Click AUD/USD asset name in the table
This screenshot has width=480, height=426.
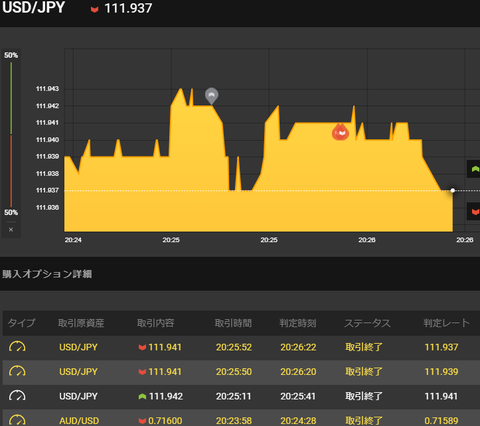pos(79,421)
